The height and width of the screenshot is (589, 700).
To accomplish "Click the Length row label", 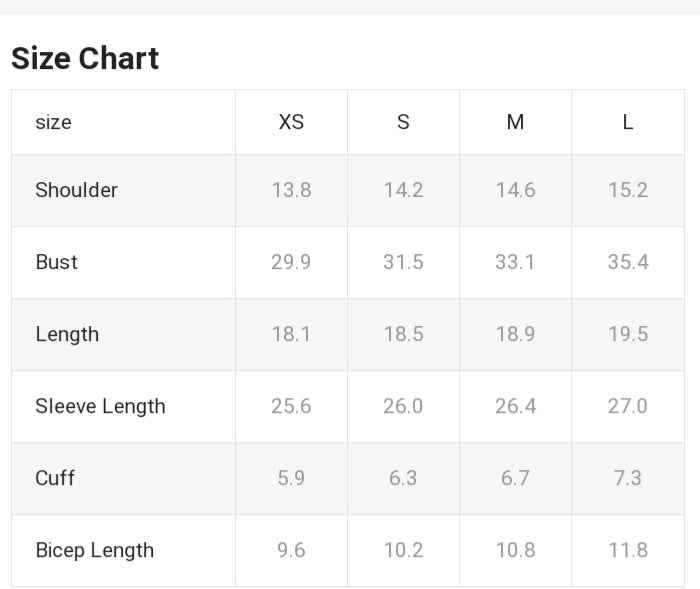I will [67, 334].
